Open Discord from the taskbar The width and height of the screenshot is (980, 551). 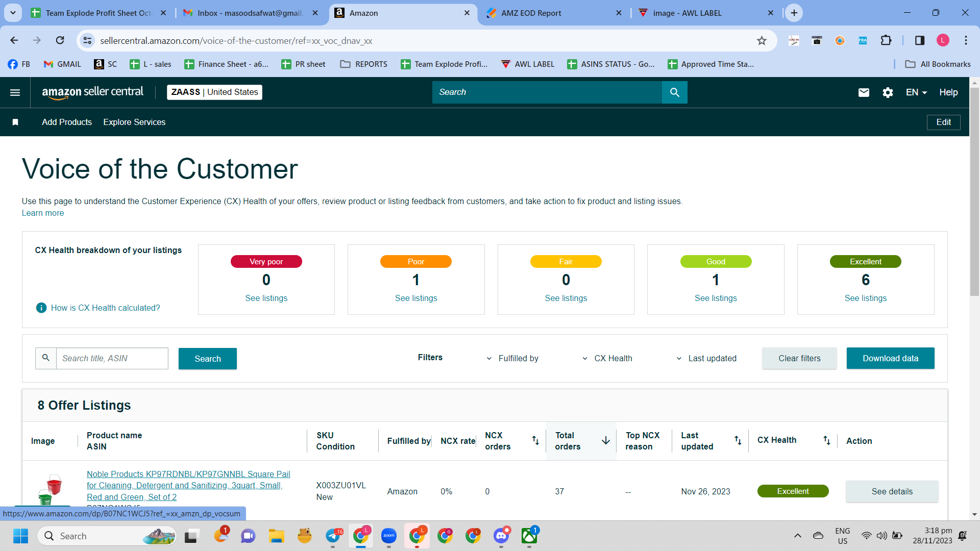tap(501, 536)
